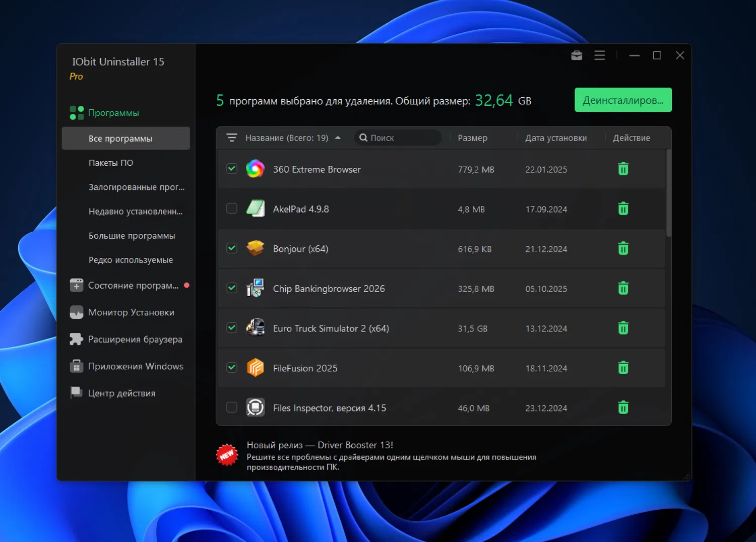756x542 pixels.
Task: Click trash icon for FileFusion 2025
Action: 623,368
